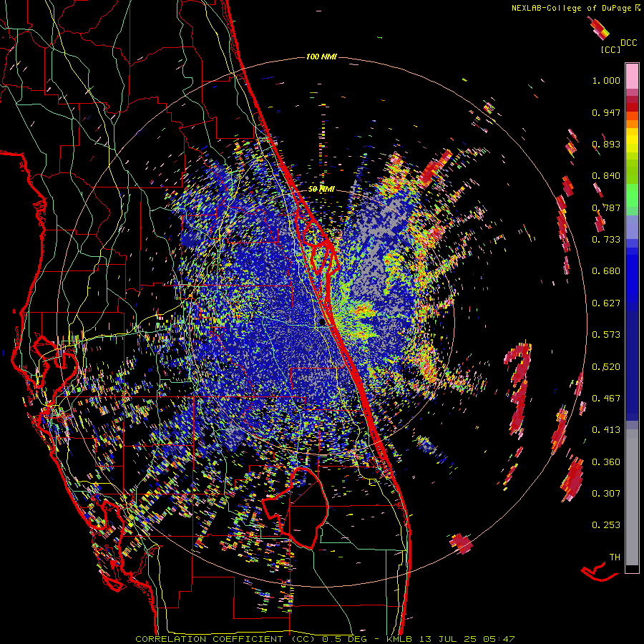Screen dimensions: 644x644
Task: Select the 0.467 scale value
Action: (606, 399)
